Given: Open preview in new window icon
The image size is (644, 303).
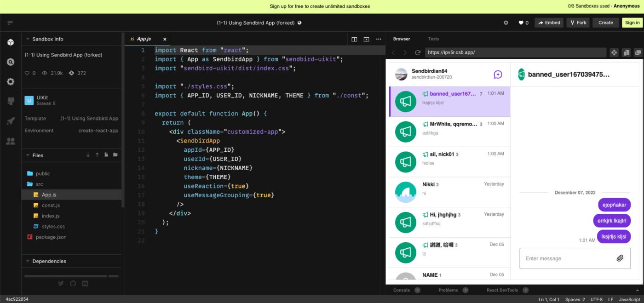Looking at the screenshot, I should (637, 52).
